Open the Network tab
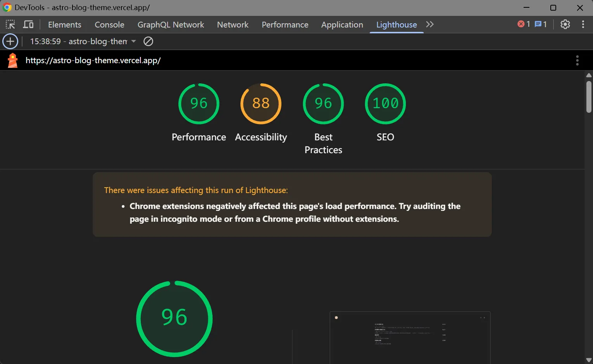 (233, 25)
